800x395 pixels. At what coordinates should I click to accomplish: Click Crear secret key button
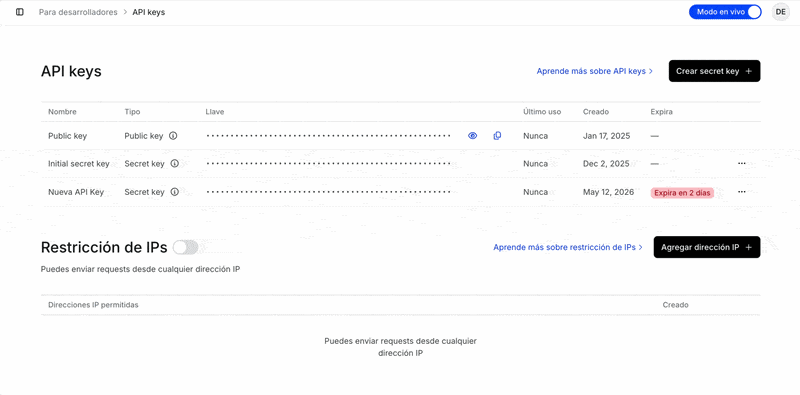(714, 71)
